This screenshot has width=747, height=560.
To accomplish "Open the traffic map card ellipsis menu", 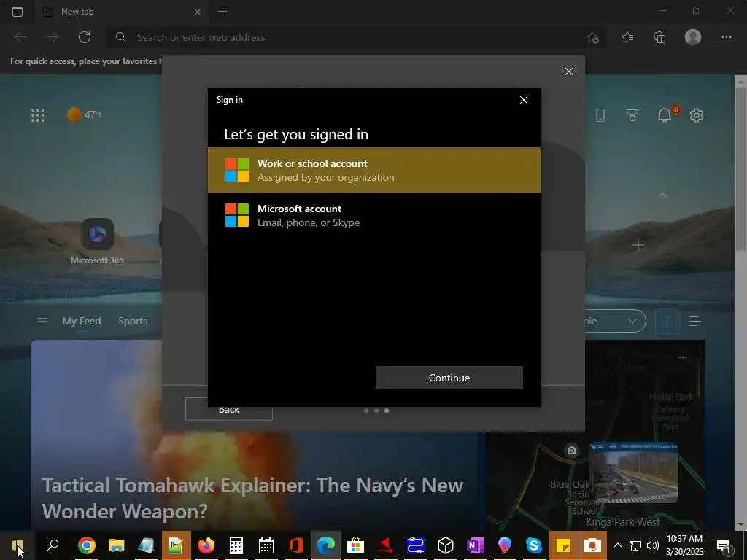I will (683, 357).
